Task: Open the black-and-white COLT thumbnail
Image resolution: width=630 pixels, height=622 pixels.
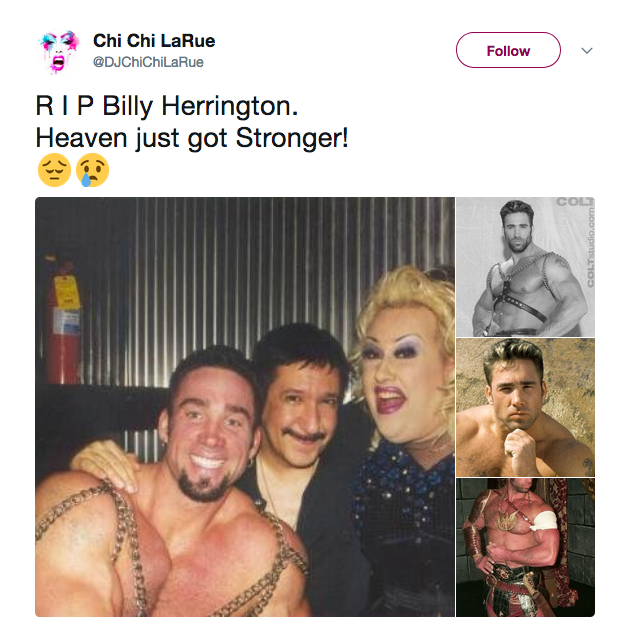Action: tap(525, 267)
